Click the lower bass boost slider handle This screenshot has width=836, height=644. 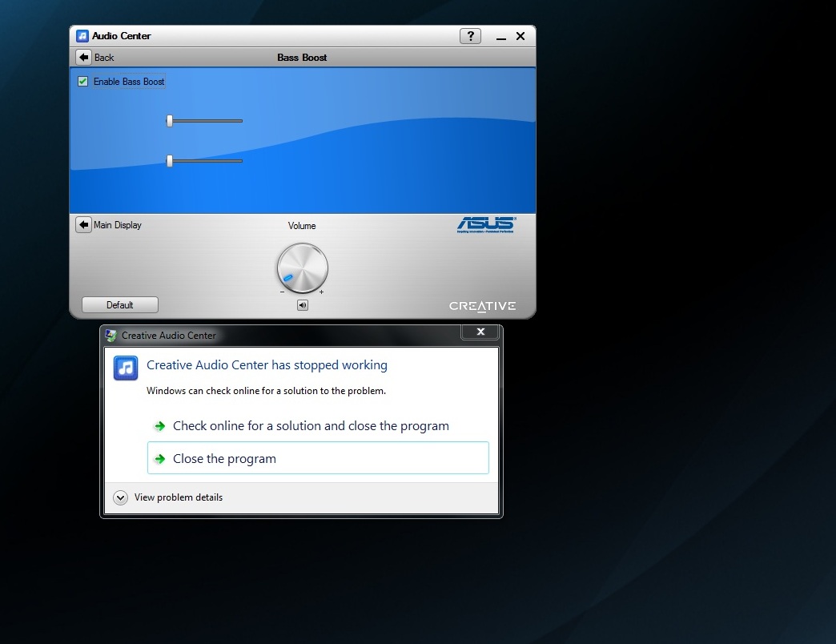tap(170, 161)
